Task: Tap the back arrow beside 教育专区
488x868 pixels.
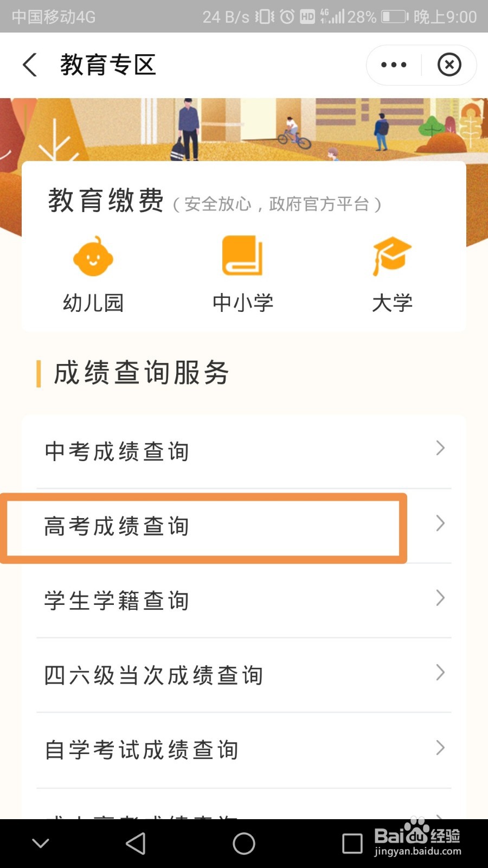Action: [30, 65]
